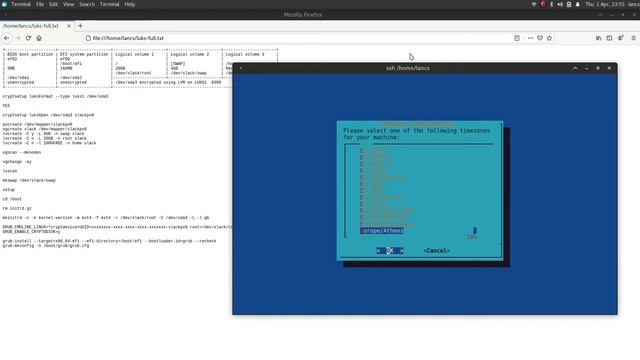Go back in Firefox
This screenshot has height=360, width=640.
point(7,38)
